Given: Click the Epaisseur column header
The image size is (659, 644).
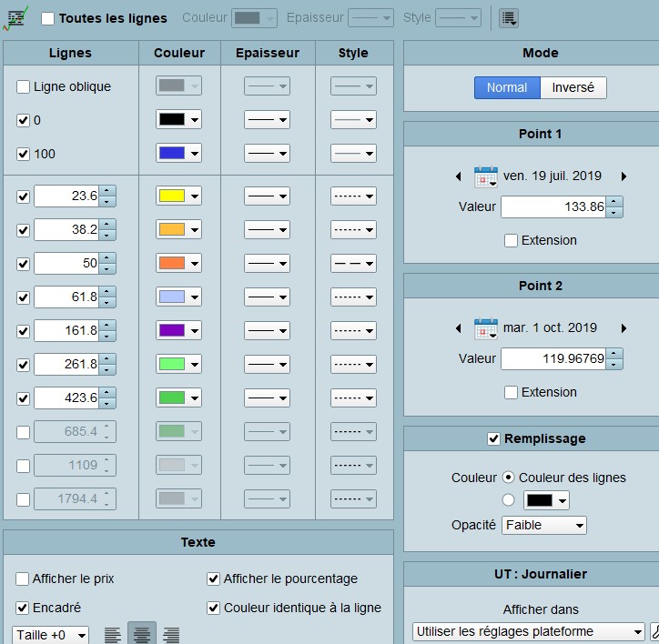Looking at the screenshot, I should pyautogui.click(x=268, y=53).
